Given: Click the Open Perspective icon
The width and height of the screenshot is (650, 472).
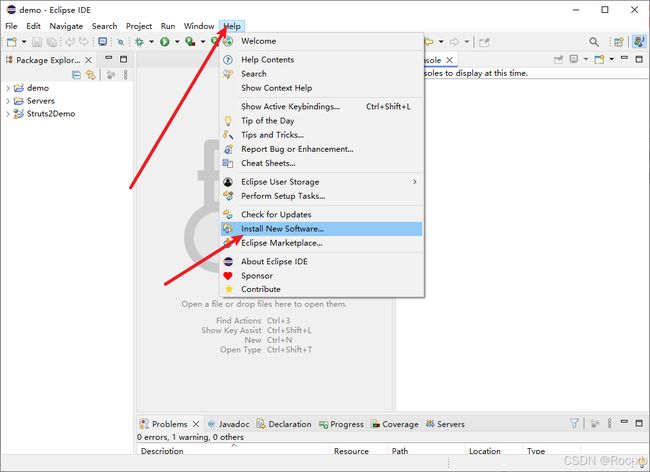Looking at the screenshot, I should [x=619, y=42].
